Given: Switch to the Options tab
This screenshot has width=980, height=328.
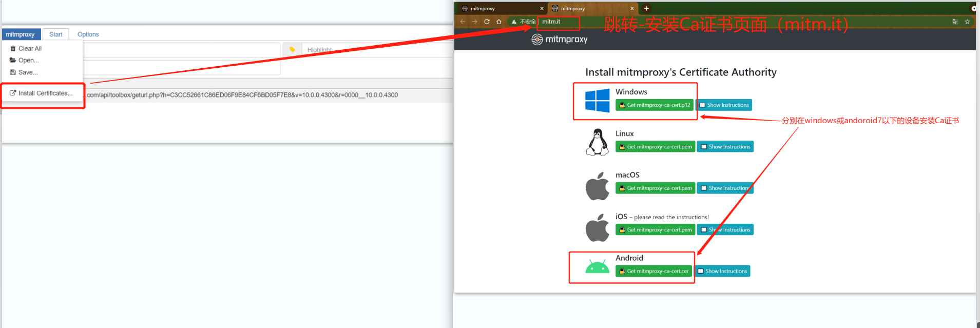Looking at the screenshot, I should [88, 34].
